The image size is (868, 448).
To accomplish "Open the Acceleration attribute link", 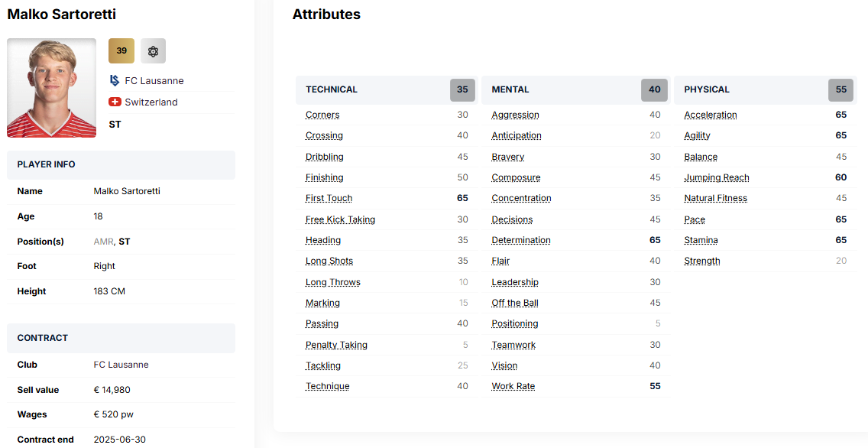I will [710, 115].
